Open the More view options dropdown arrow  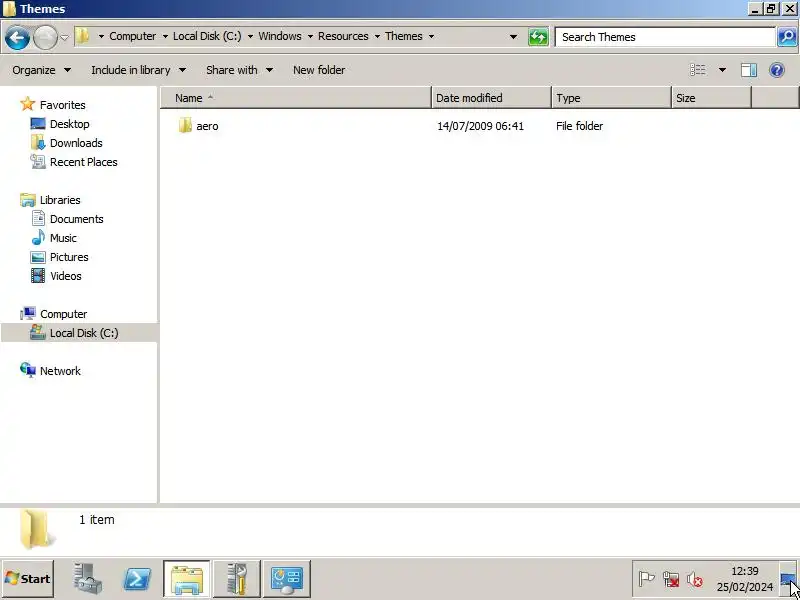(x=722, y=70)
